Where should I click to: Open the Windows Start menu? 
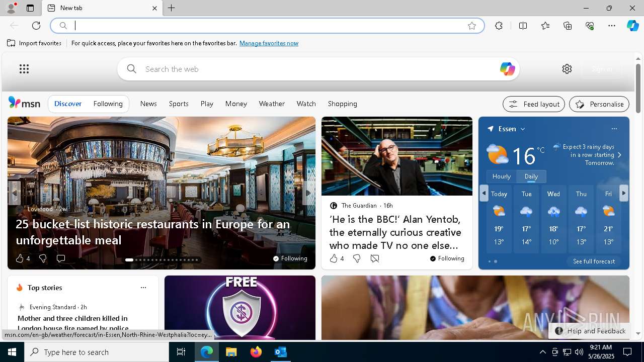tap(12, 352)
